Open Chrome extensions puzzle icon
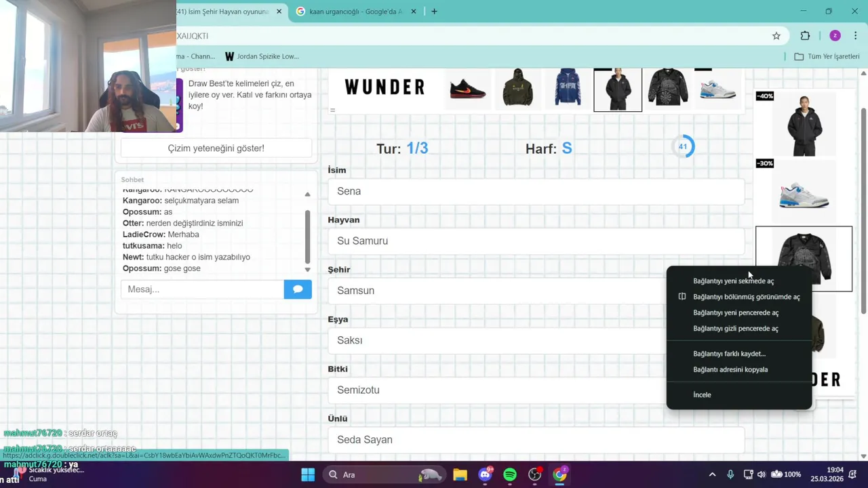Image resolution: width=868 pixels, height=488 pixels. [805, 36]
